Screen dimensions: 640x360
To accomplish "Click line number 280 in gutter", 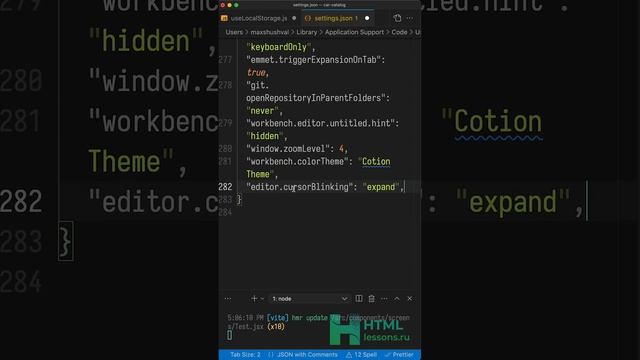I will point(225,149).
